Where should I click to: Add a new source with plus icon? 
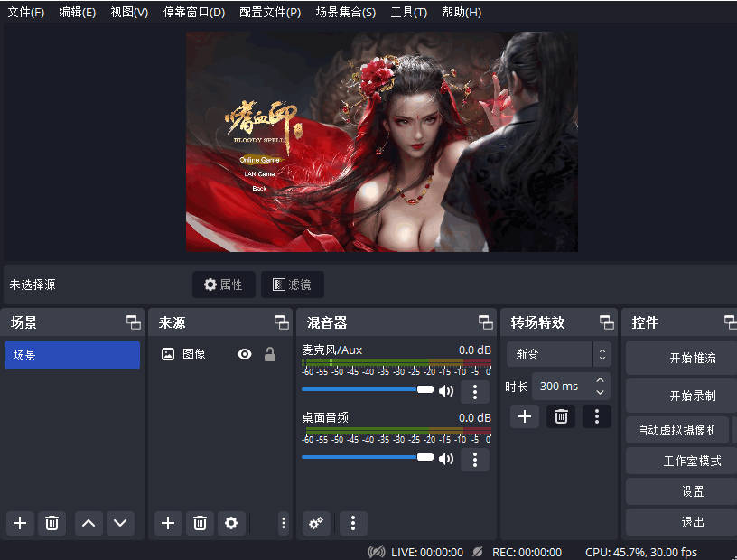click(168, 523)
